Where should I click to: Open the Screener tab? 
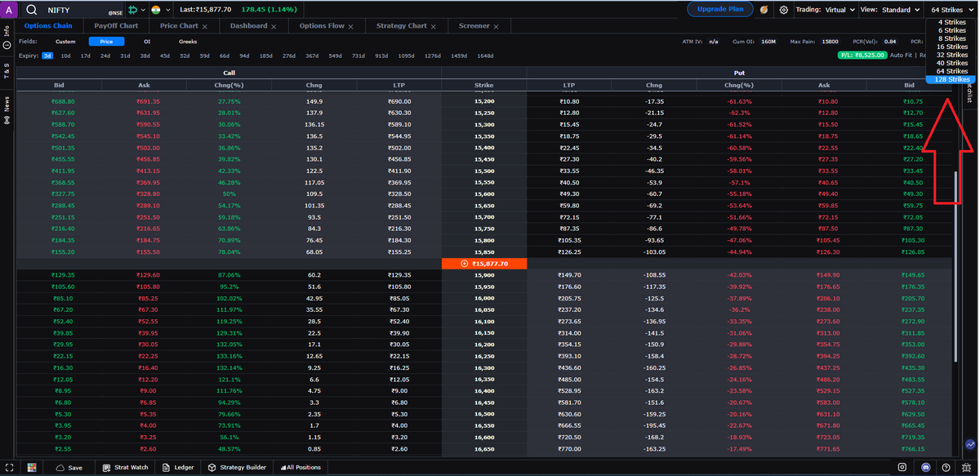point(474,26)
